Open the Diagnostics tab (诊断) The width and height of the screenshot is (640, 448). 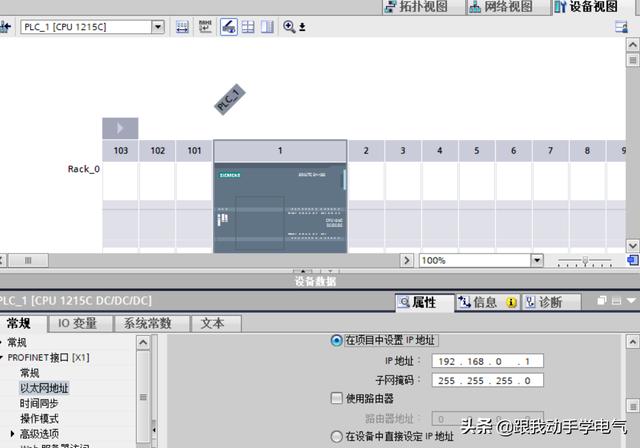click(x=551, y=302)
